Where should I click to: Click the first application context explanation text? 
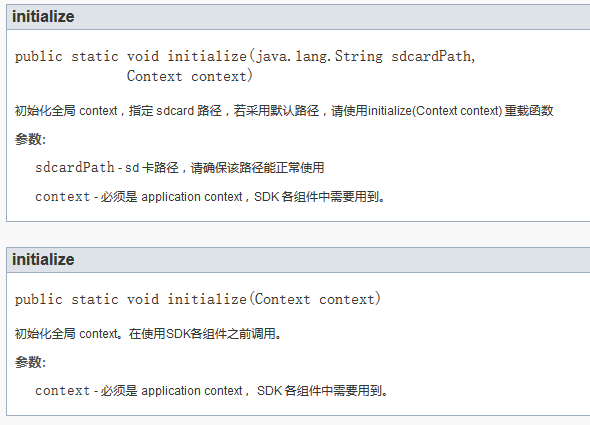click(192, 197)
